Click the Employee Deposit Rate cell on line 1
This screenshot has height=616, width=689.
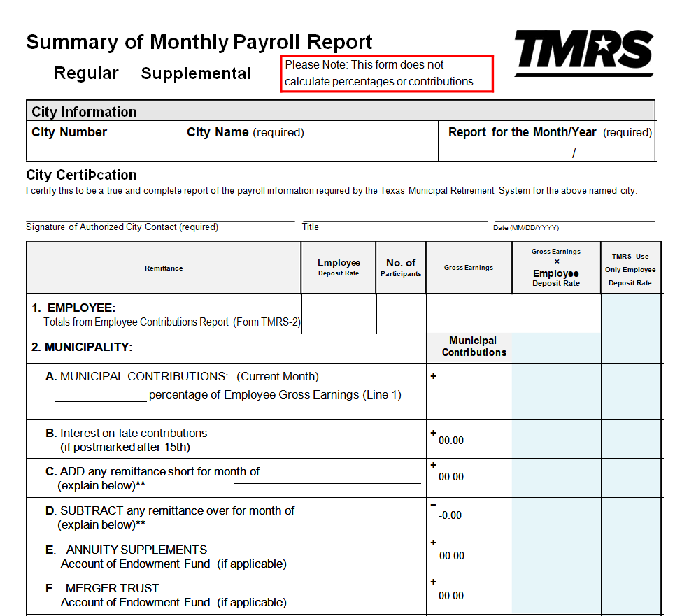tap(339, 313)
